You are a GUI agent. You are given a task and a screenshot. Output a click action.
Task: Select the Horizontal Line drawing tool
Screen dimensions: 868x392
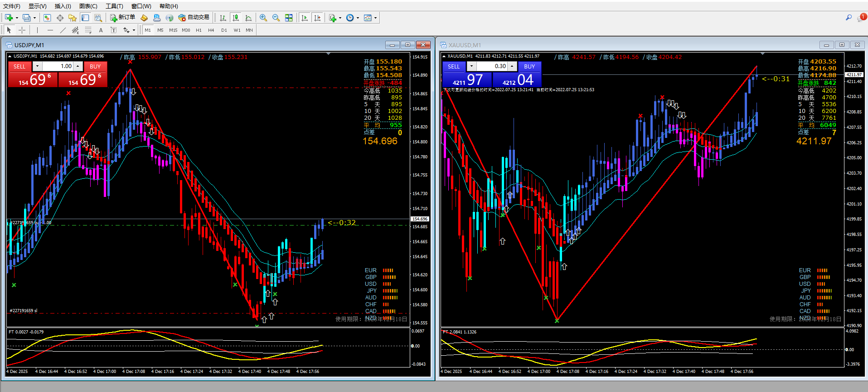tap(50, 30)
